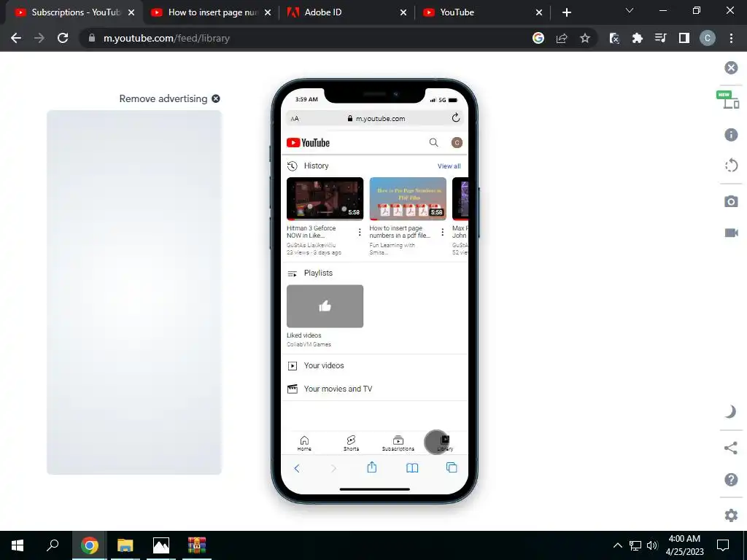Click the m.youtube.com/feed/library address bar
Screen dimensions: 747x560
[305, 38]
